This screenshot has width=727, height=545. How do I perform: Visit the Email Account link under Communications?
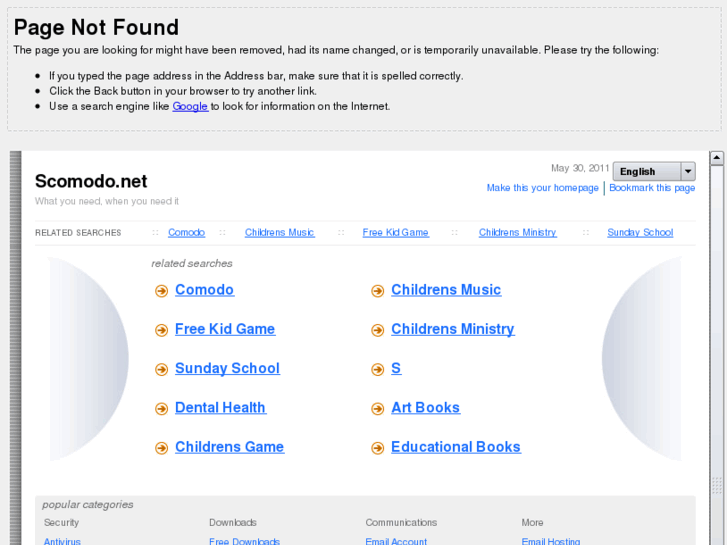396,541
